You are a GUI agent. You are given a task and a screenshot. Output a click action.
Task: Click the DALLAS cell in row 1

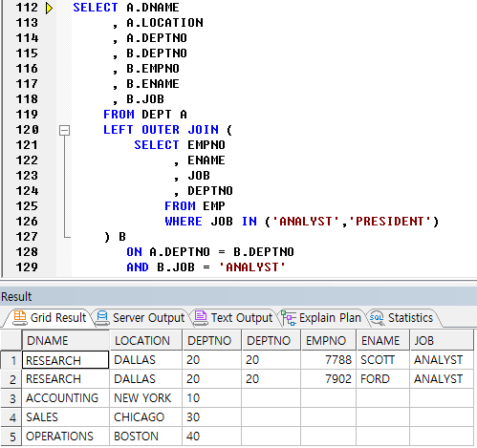click(146, 360)
